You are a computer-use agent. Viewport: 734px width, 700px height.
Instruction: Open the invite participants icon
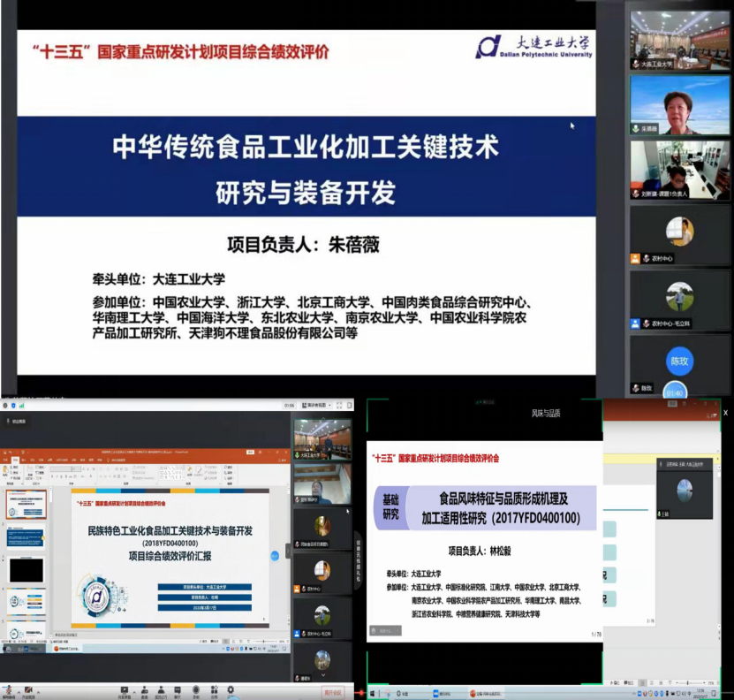click(x=144, y=692)
